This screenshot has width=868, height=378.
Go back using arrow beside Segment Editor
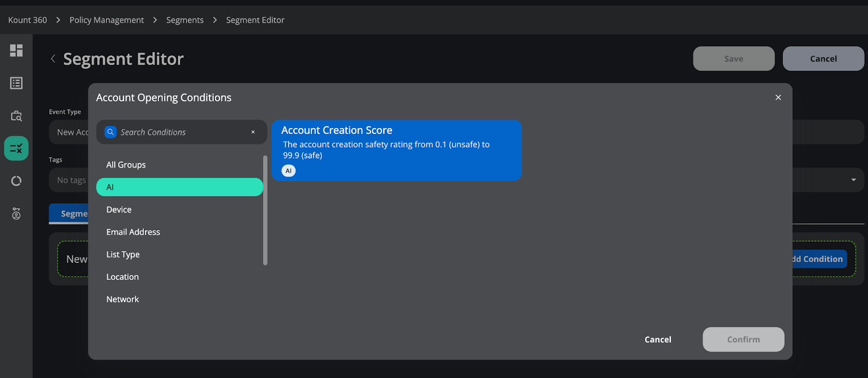coord(53,59)
